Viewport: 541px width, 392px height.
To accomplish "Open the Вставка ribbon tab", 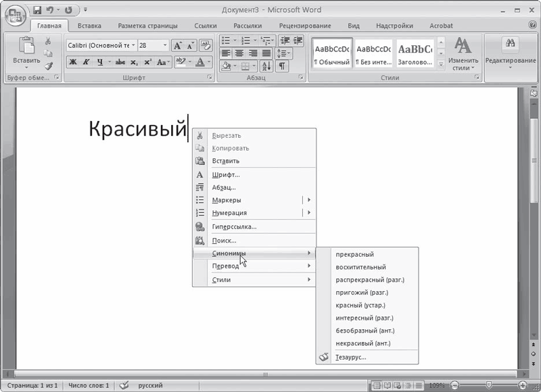I will [x=91, y=25].
